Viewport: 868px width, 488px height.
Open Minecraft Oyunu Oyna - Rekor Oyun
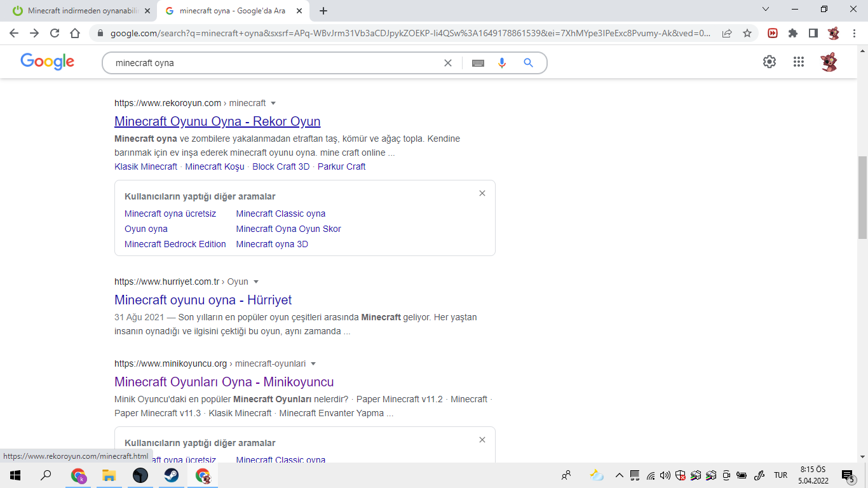(217, 121)
